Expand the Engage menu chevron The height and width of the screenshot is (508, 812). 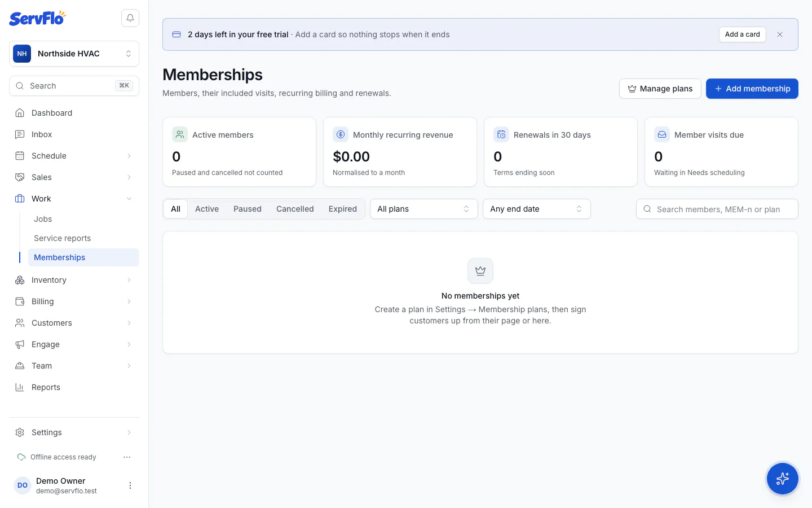click(x=129, y=344)
